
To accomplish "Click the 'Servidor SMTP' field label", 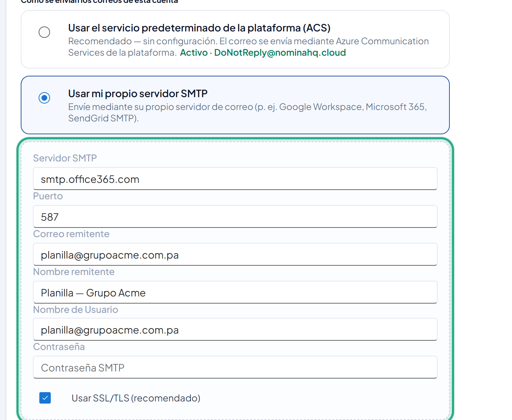I will [x=65, y=158].
